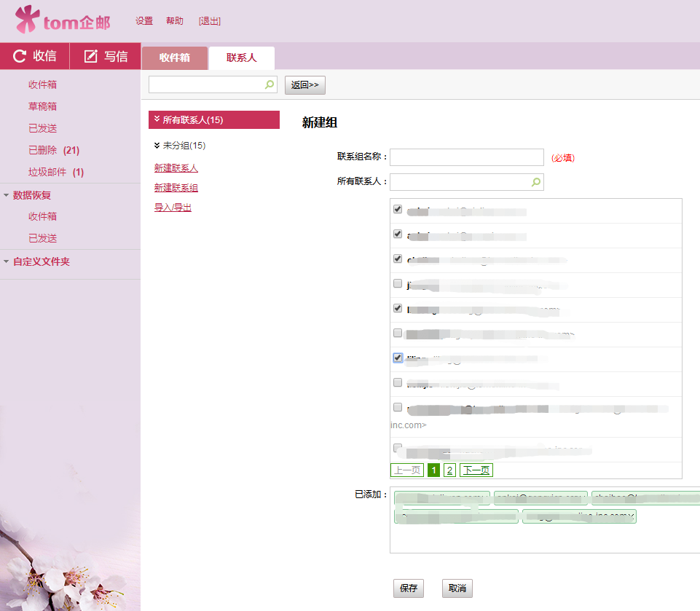Screen dimensions: 700x611
Task: Click in the 联系组名称 input field
Action: [x=467, y=157]
